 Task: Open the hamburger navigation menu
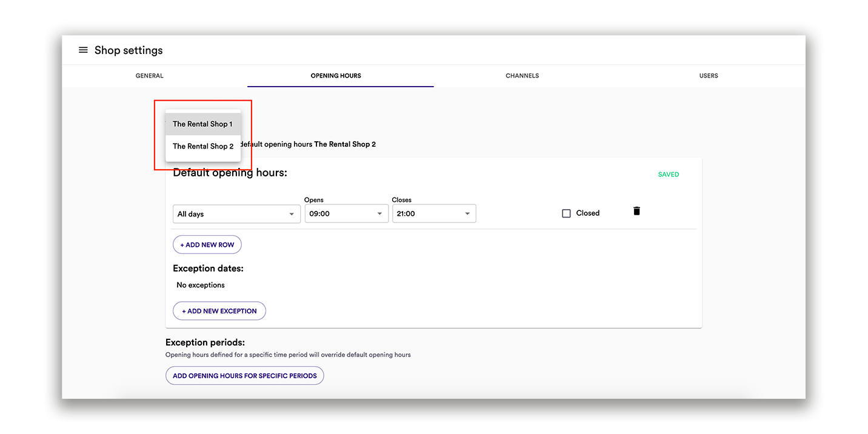coord(83,50)
